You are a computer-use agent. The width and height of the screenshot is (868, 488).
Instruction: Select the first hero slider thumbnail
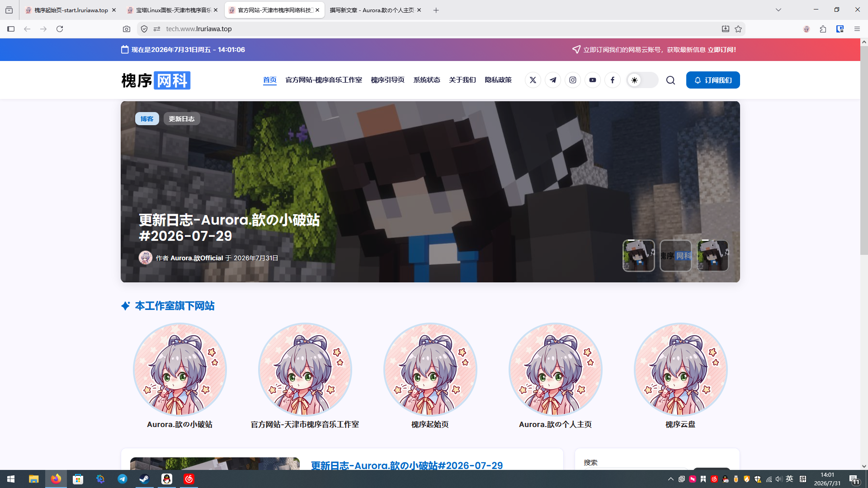click(x=638, y=255)
